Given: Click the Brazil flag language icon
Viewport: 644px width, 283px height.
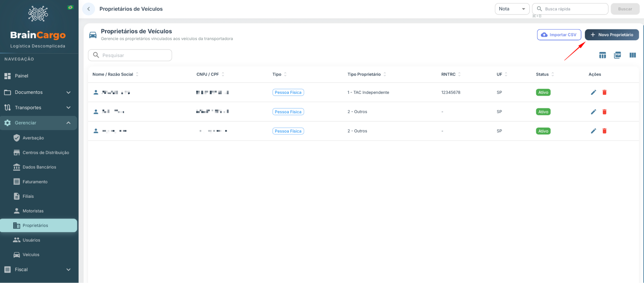Looking at the screenshot, I should 70,7.
